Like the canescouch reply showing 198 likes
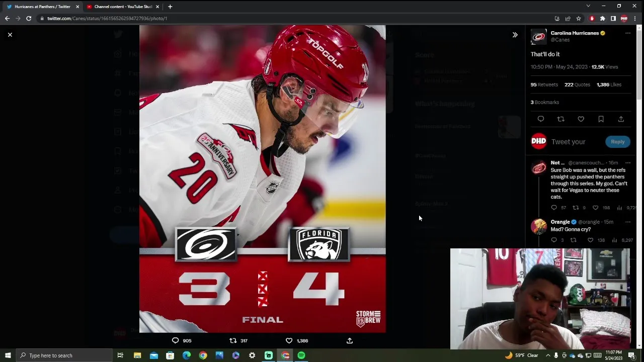 pos(595,208)
